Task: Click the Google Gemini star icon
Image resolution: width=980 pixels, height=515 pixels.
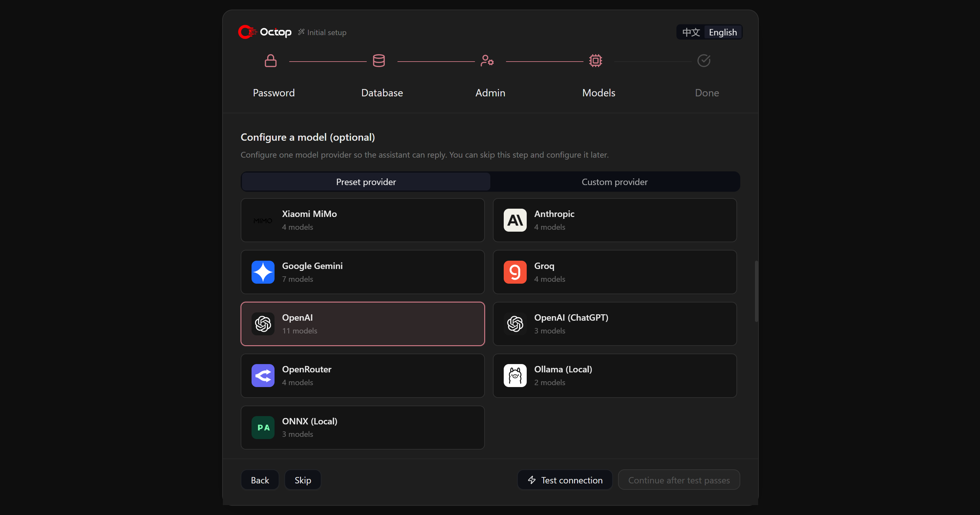Action: (263, 272)
